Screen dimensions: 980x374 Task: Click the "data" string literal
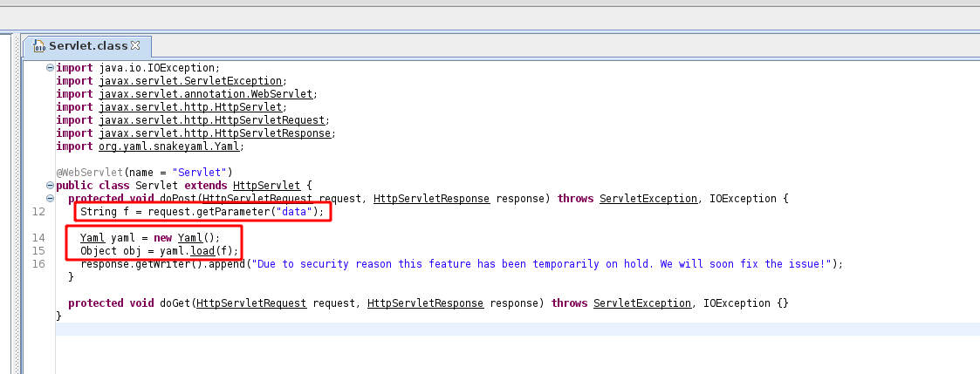[294, 212]
